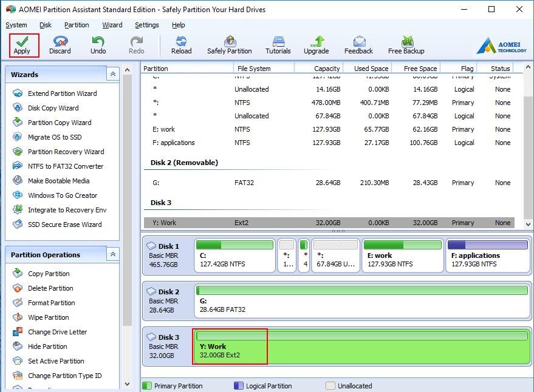Click left sidebar scrollbar down arrow

pos(127,384)
